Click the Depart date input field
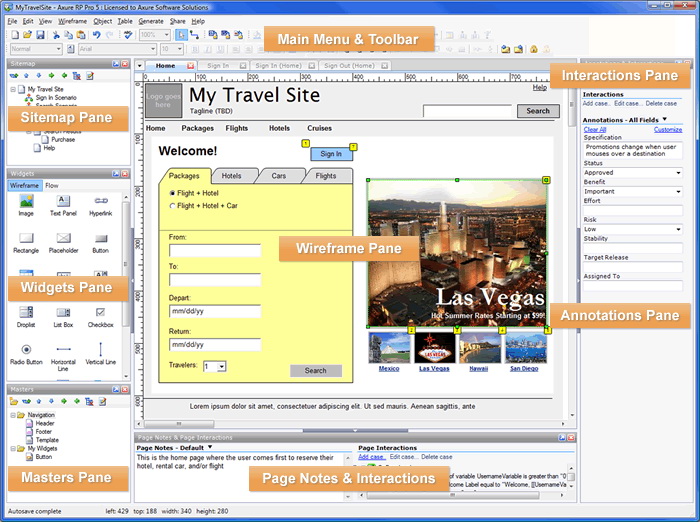 click(214, 312)
